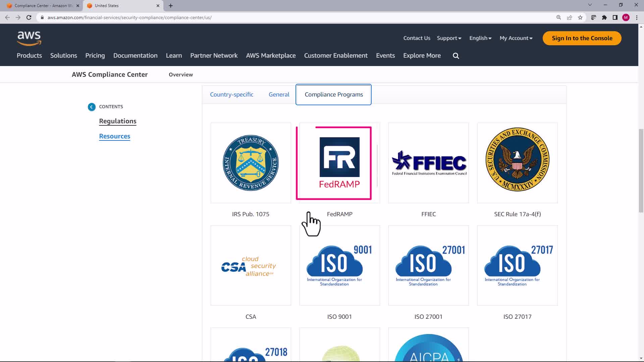Reload the page using refresh icon
The image size is (644, 362).
29,17
